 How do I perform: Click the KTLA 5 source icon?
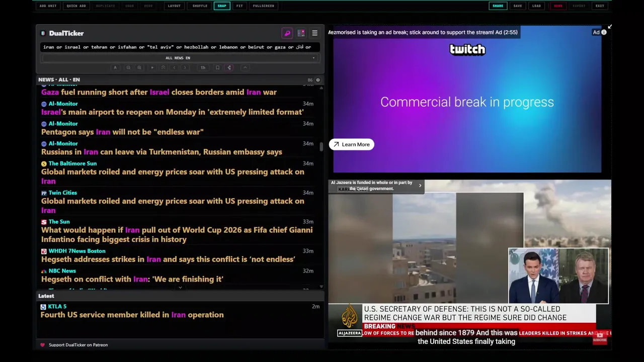coord(43,307)
